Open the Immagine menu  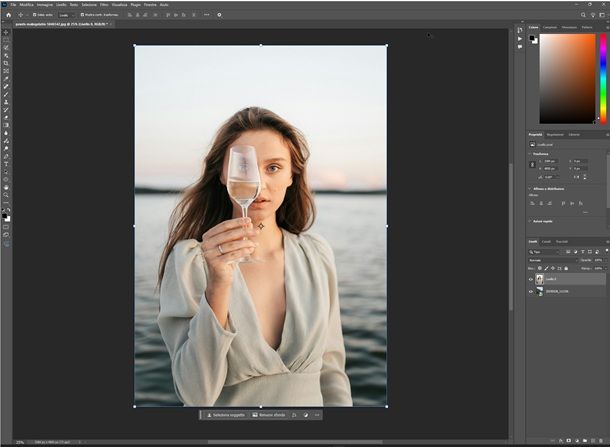[45, 5]
